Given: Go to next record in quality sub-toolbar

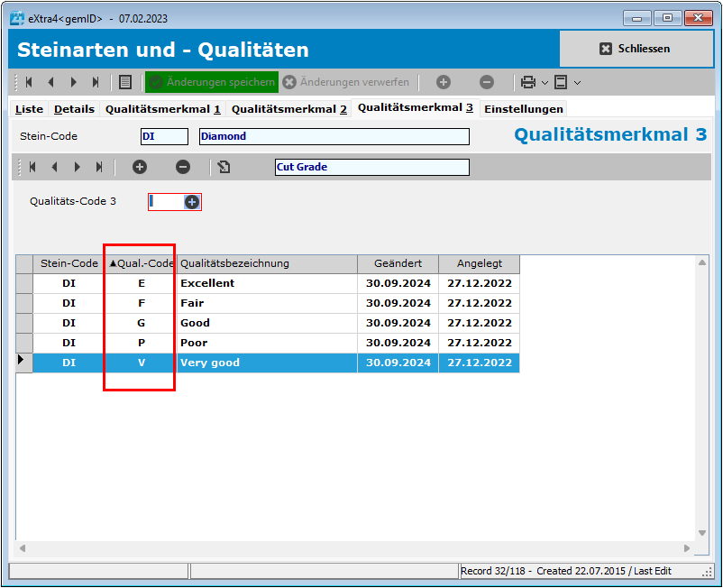Looking at the screenshot, I should pyautogui.click(x=77, y=167).
